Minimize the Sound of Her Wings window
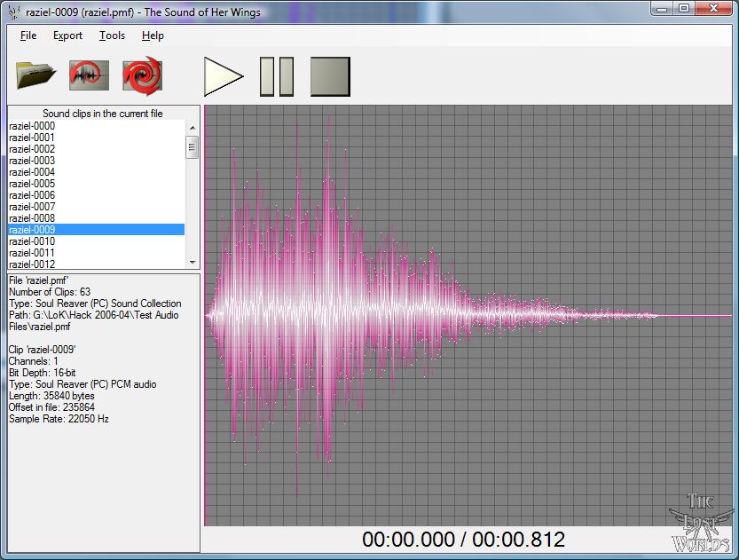The image size is (739, 560). coord(662,9)
